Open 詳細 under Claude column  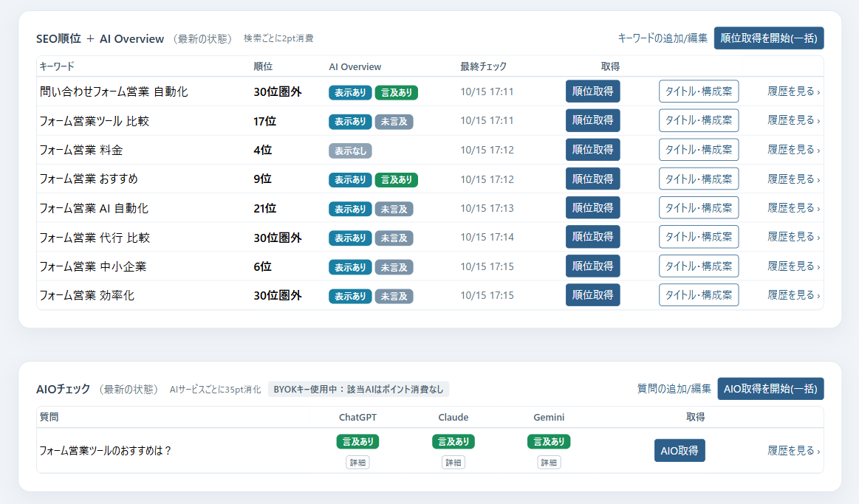click(x=453, y=463)
